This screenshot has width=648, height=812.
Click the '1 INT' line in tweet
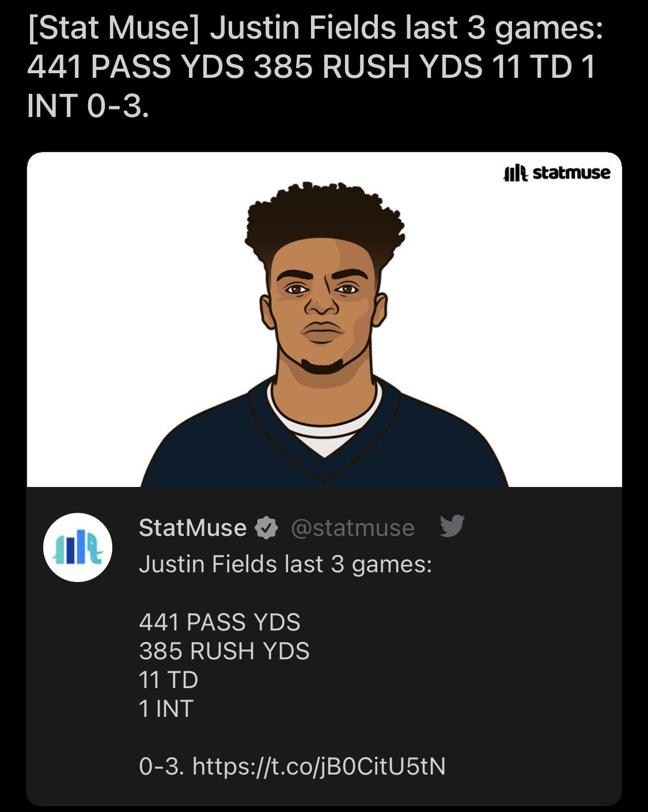pyautogui.click(x=166, y=709)
